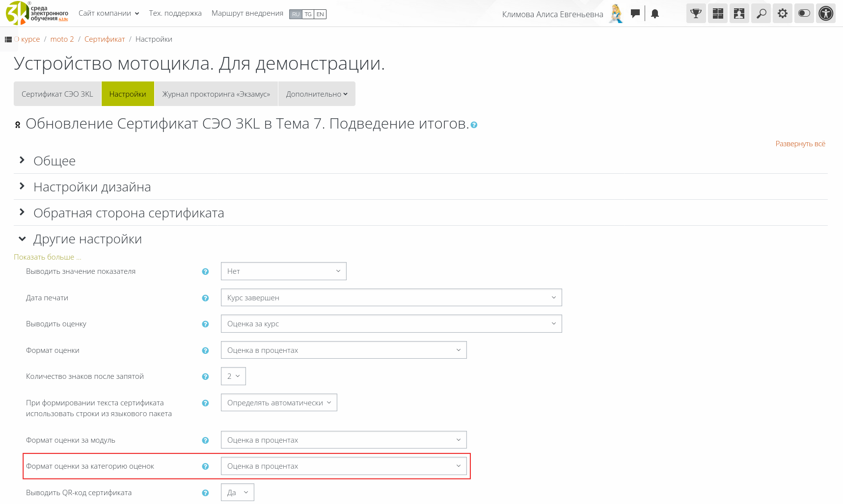Switch interface language to TG
This screenshot has height=504, width=843.
[308, 14]
